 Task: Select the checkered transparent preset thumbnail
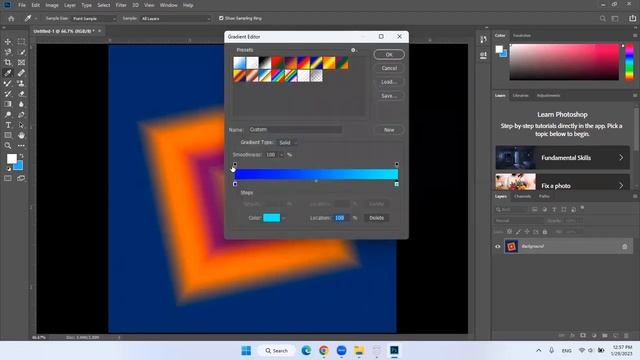316,76
